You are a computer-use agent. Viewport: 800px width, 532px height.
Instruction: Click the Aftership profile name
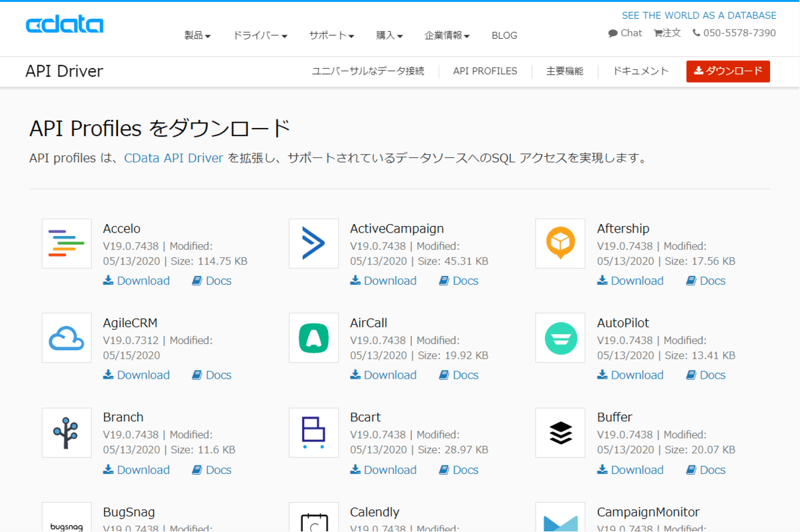click(623, 229)
